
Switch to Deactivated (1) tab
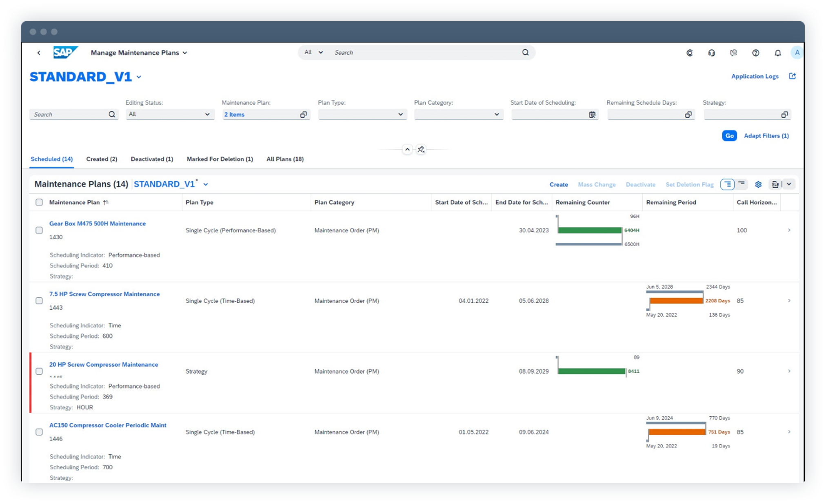coord(152,159)
